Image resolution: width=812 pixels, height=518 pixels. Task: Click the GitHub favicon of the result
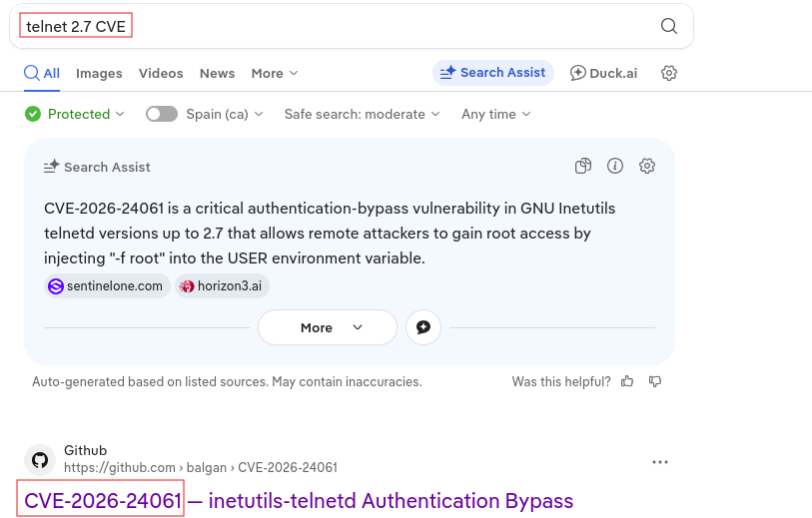40,460
